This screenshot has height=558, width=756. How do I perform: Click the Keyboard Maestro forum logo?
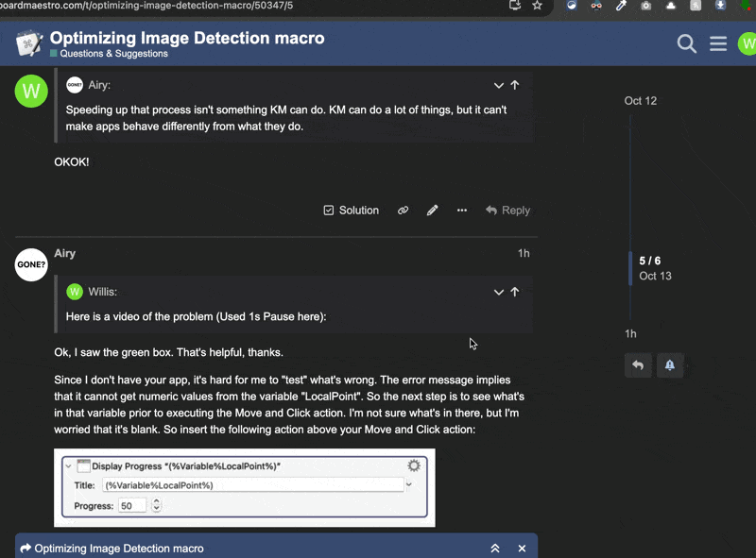click(x=29, y=43)
